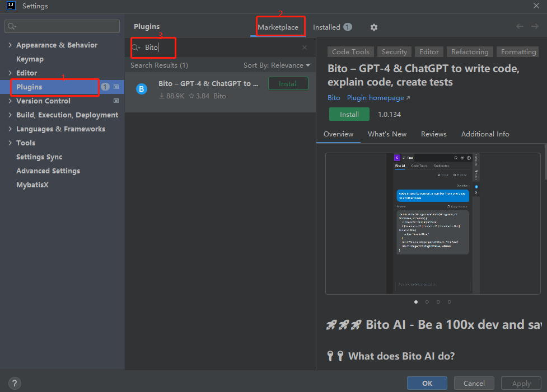
Task: Open the Bito vendor link
Action: (334, 98)
